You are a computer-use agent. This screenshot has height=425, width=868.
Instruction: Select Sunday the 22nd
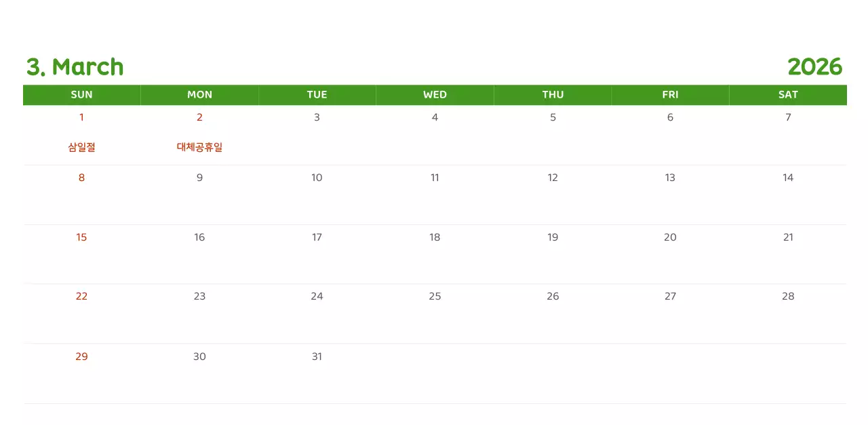click(81, 296)
